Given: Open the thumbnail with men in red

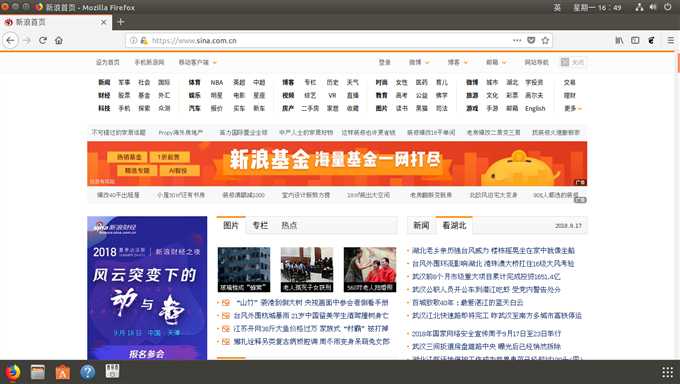Looking at the screenshot, I should tap(369, 269).
